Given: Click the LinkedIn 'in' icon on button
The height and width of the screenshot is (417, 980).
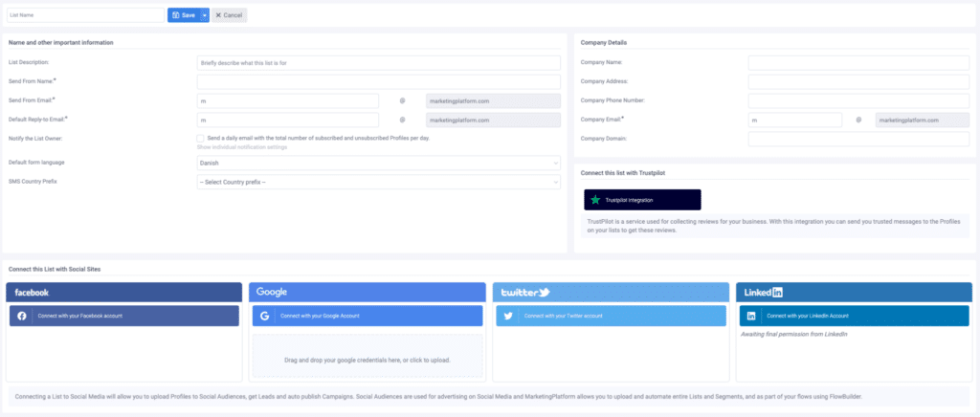Looking at the screenshot, I should pos(751,316).
